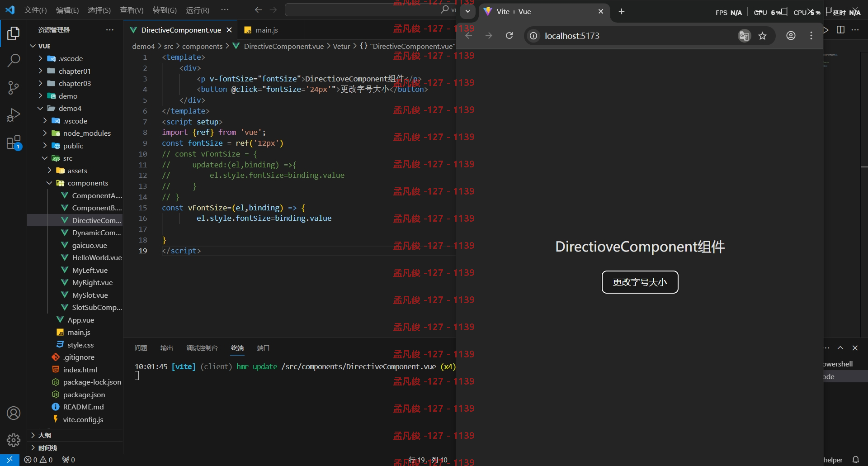This screenshot has height=466, width=868.
Task: Click the remote window status bar icon
Action: coord(9,460)
